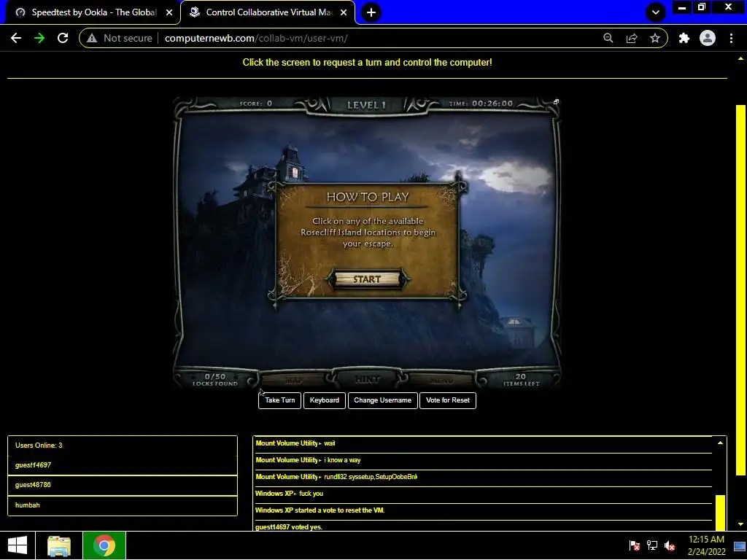Click the 'guest14697 voted yes.' chat line
The image size is (747, 560).
point(289,526)
